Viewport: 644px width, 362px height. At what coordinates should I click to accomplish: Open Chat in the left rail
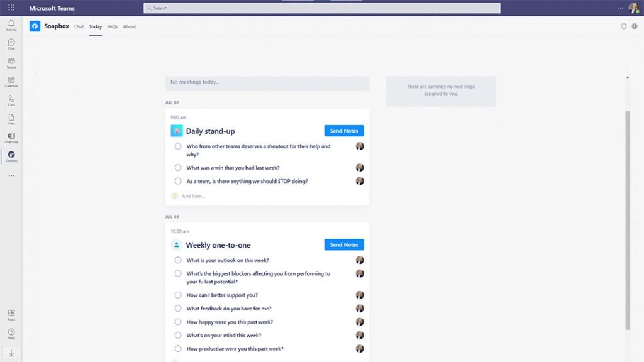click(11, 44)
